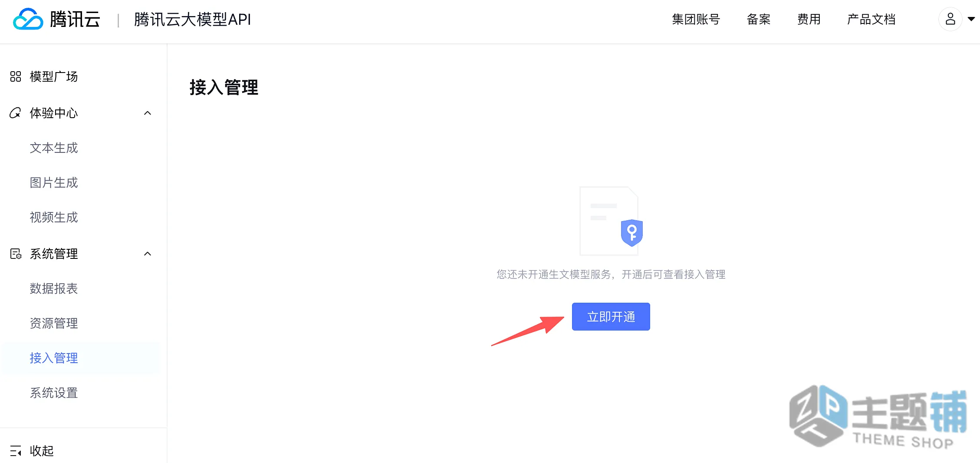Open 备案 in top navigation
Viewport: 980px width, 463px height.
pyautogui.click(x=758, y=19)
